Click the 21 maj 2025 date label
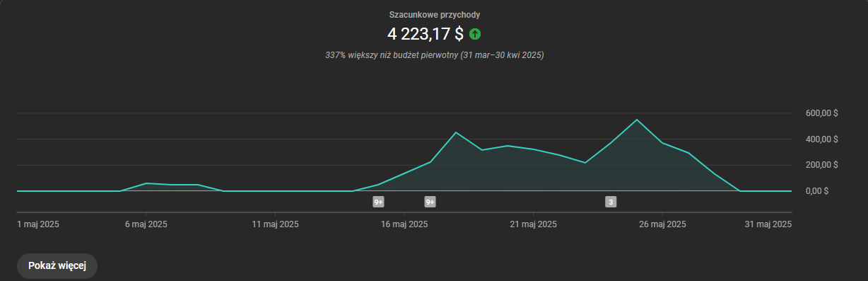 point(533,224)
